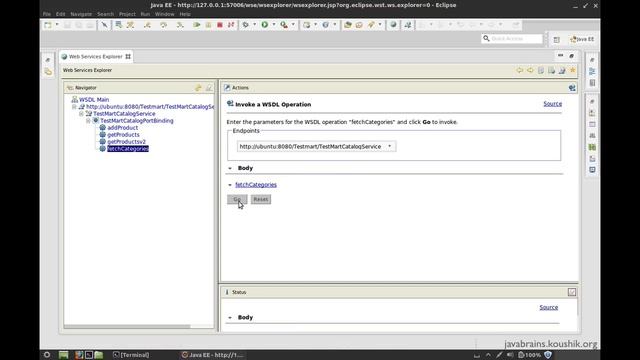Open the file manager from the taskbar

click(99, 355)
